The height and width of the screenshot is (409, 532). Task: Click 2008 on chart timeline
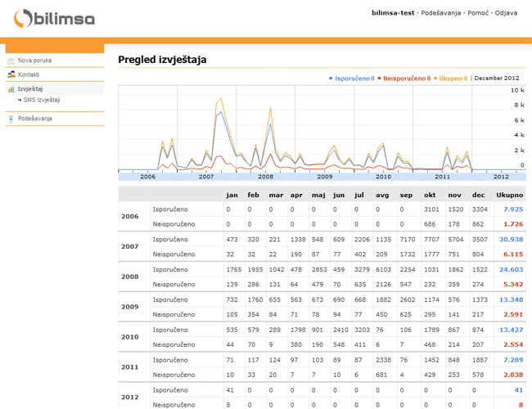point(265,177)
